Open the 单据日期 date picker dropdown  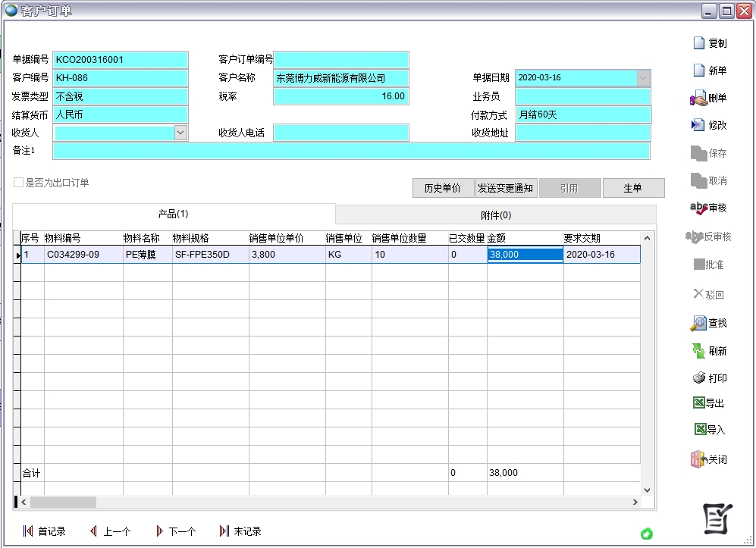642,77
